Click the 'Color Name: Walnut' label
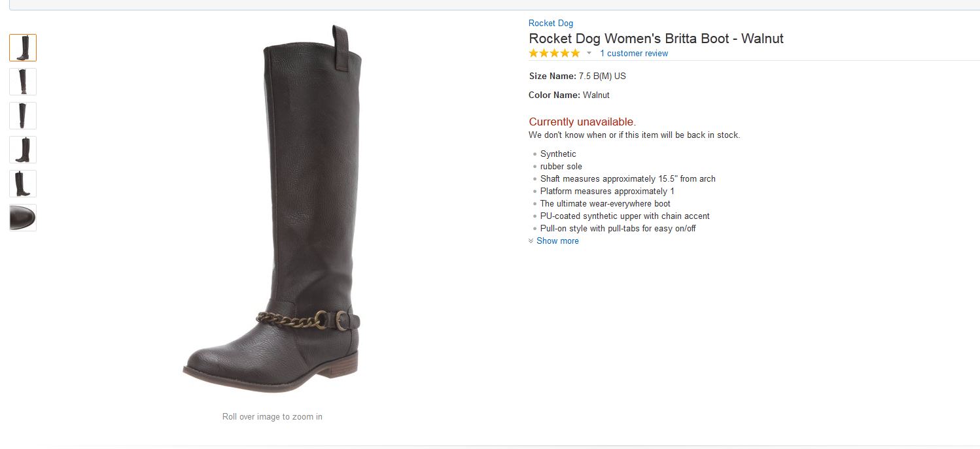This screenshot has width=980, height=449. coord(569,95)
